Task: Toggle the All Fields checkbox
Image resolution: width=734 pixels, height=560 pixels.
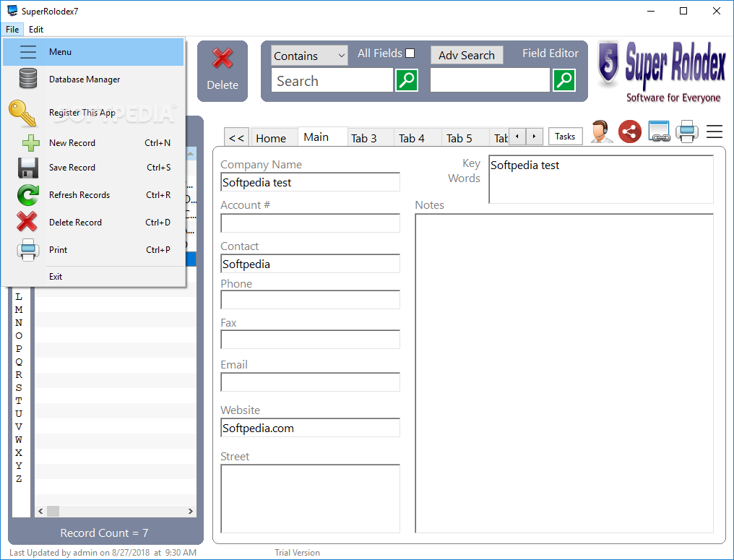Action: (x=410, y=53)
